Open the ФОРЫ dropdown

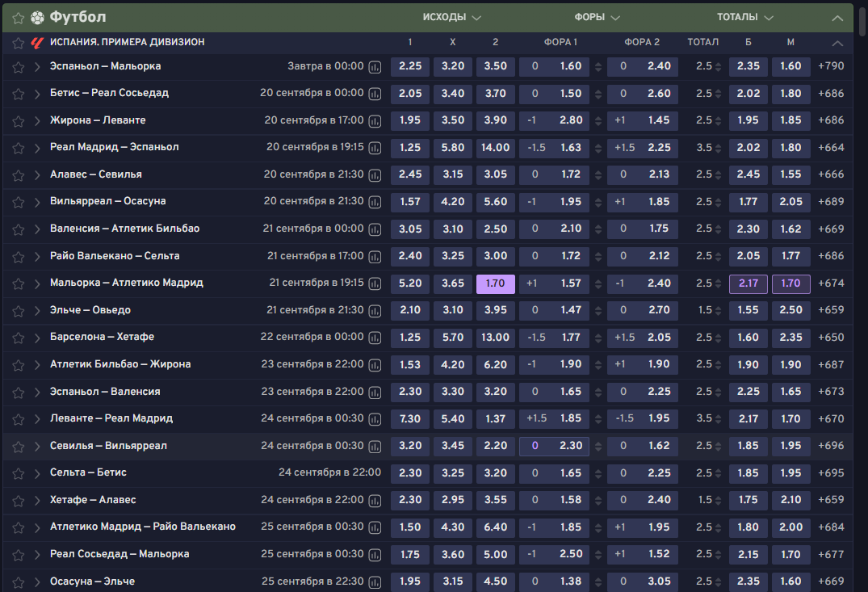tap(597, 17)
